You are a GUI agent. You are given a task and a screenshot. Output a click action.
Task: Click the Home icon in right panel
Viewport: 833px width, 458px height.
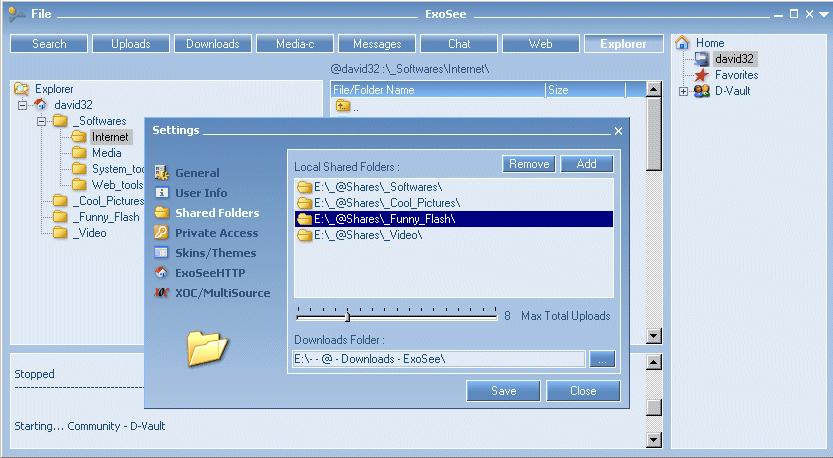[682, 43]
